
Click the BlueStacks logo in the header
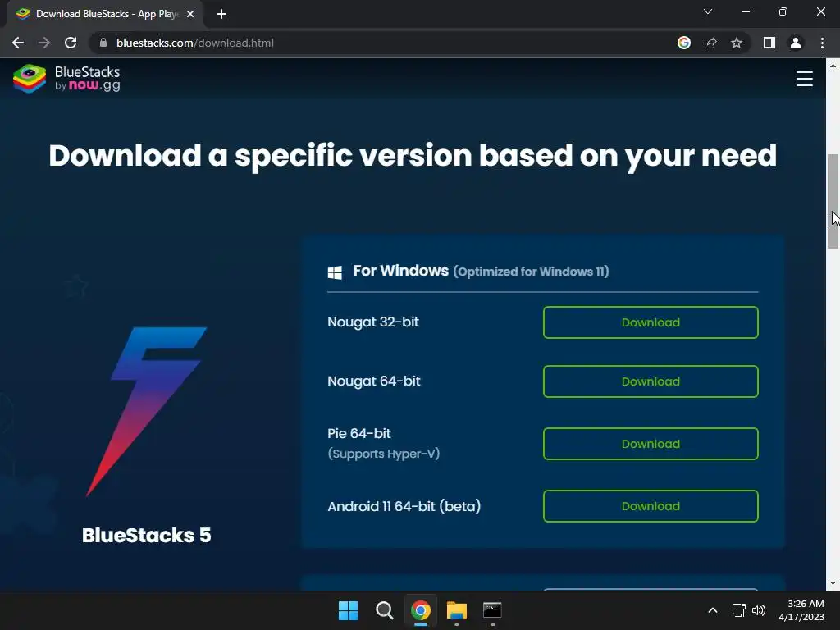66,79
